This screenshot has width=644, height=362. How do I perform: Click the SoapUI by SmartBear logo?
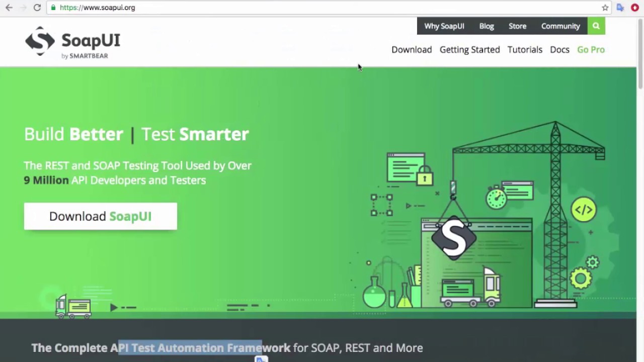[x=73, y=43]
